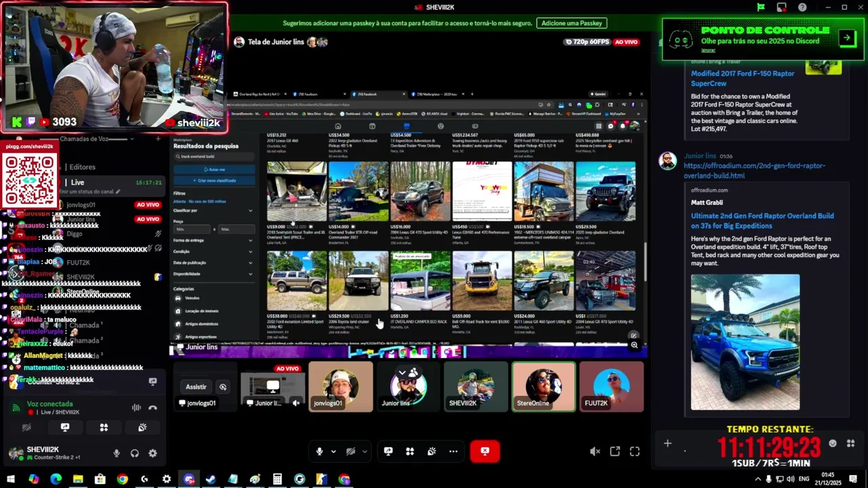Image resolution: width=868 pixels, height=488 pixels.
Task: Click Assistir to watch jonvlogs01's stream
Action: click(196, 387)
